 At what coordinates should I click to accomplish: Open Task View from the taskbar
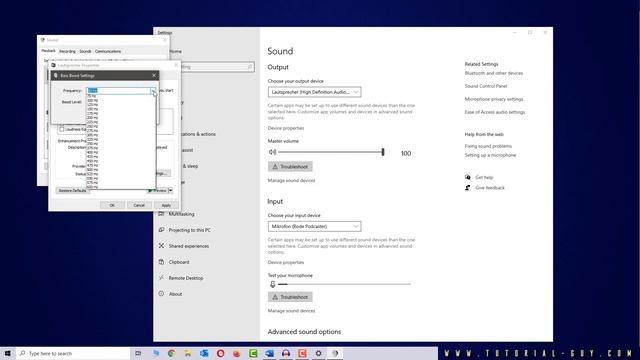tap(138, 353)
